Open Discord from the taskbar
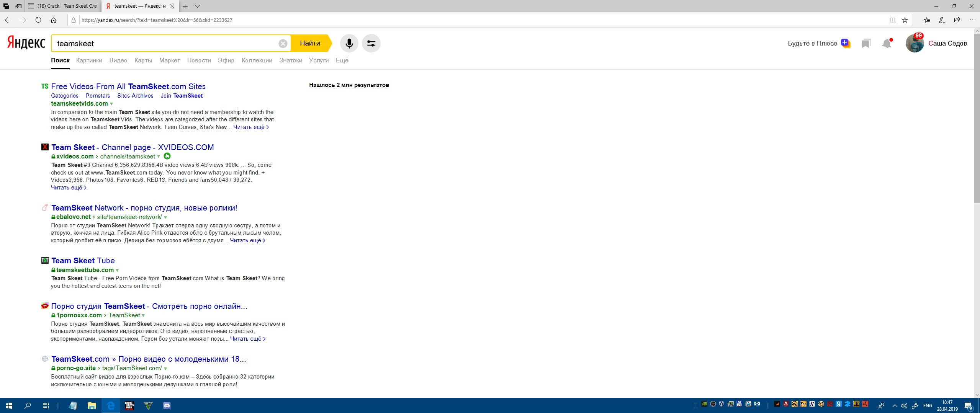Image resolution: width=980 pixels, height=413 pixels. (x=167, y=406)
